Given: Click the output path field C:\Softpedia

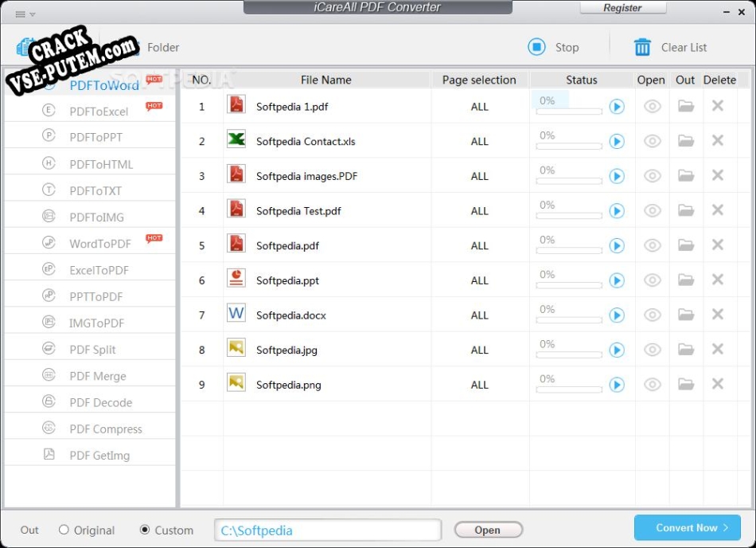Looking at the screenshot, I should point(328,530).
